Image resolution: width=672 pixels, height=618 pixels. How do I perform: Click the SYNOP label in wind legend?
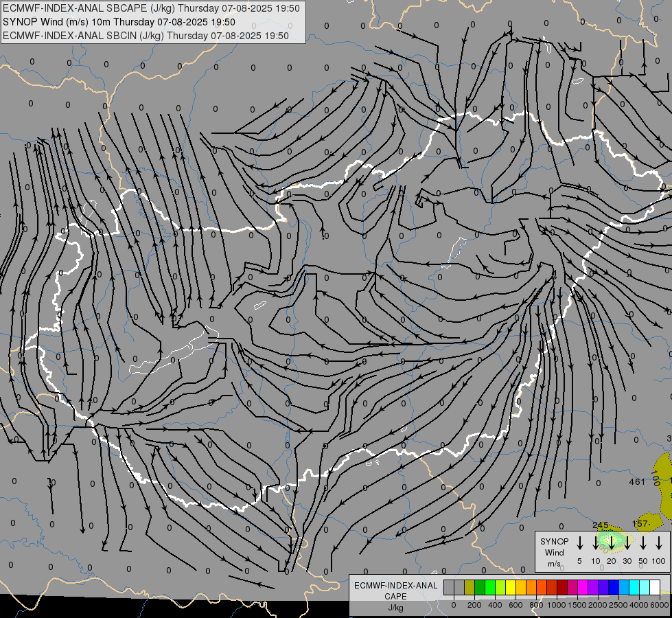(x=554, y=541)
